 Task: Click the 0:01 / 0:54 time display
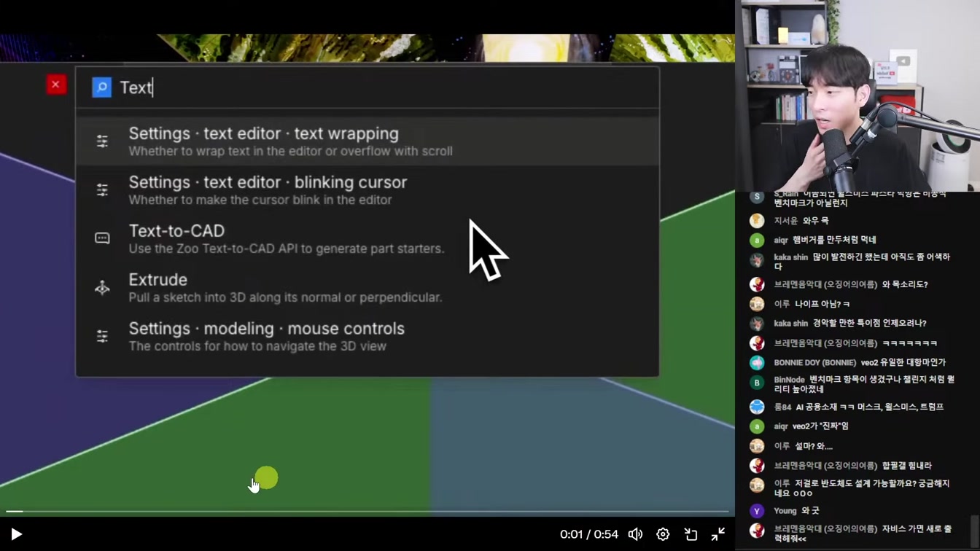pyautogui.click(x=589, y=534)
